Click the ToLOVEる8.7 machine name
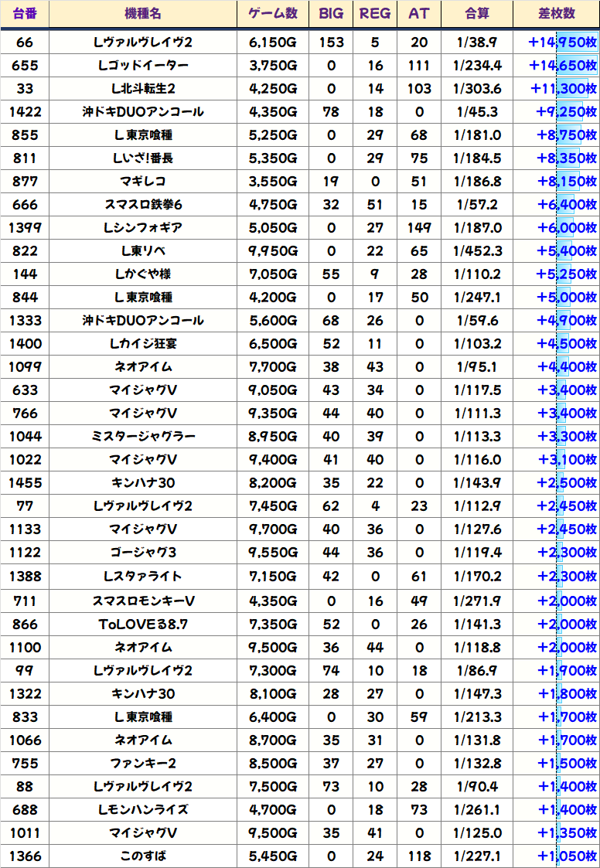This screenshot has width=600, height=868. click(143, 623)
